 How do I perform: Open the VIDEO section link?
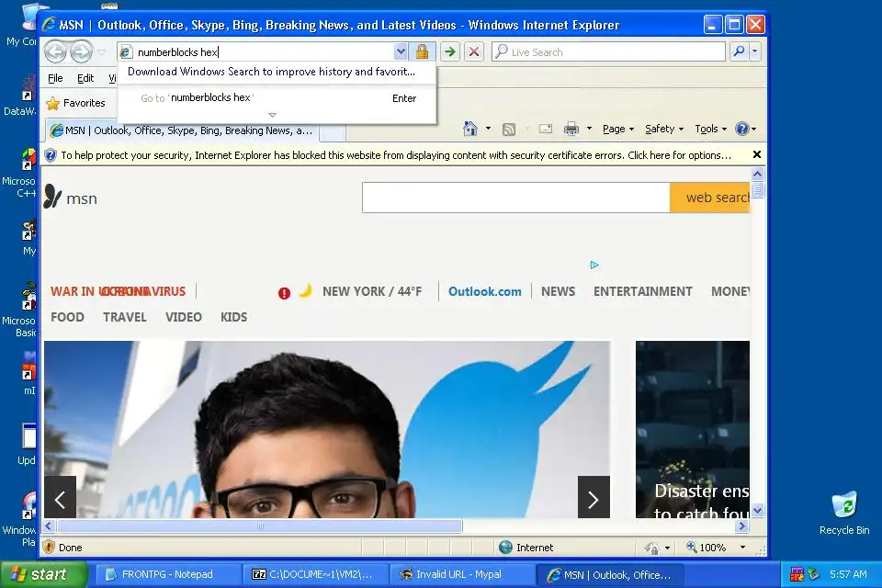[x=184, y=317]
